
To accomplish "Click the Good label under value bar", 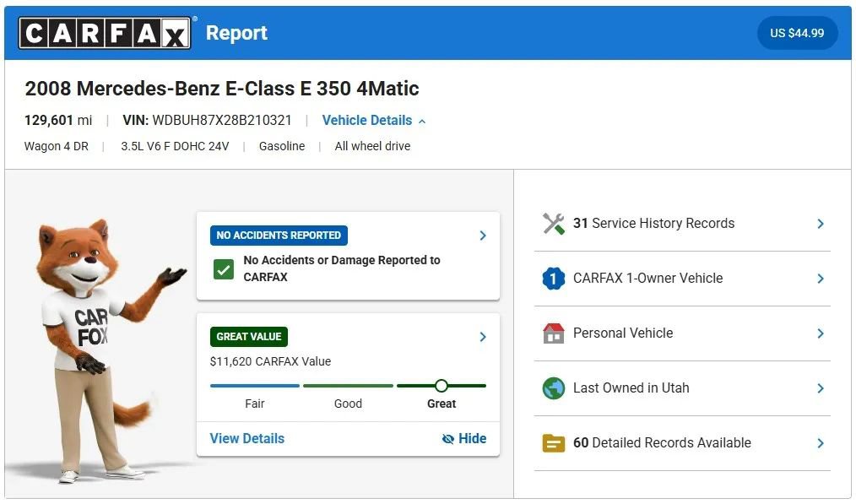I will click(x=348, y=404).
